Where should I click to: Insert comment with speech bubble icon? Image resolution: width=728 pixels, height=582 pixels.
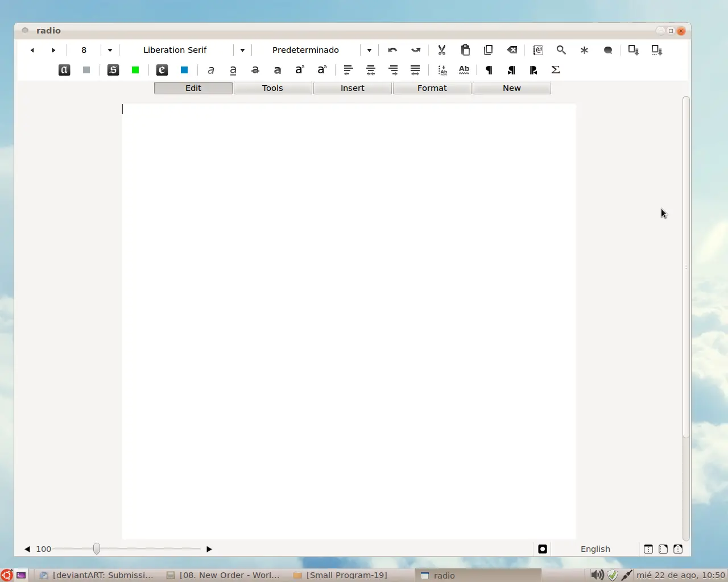click(608, 50)
